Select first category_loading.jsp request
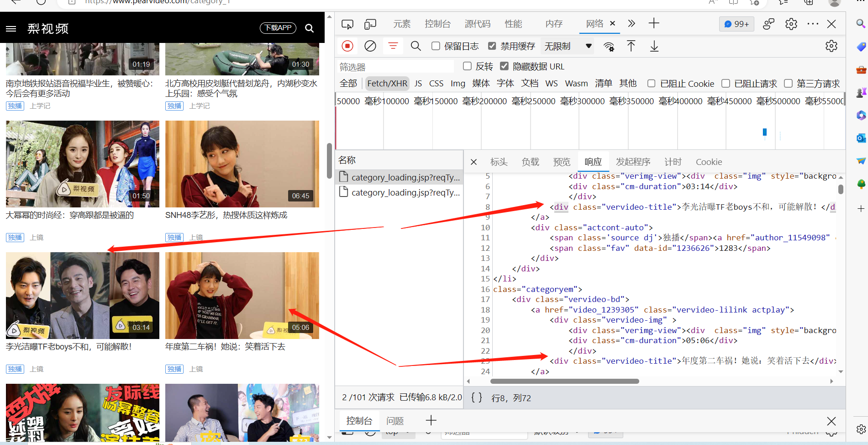This screenshot has height=445, width=868. pos(400,177)
